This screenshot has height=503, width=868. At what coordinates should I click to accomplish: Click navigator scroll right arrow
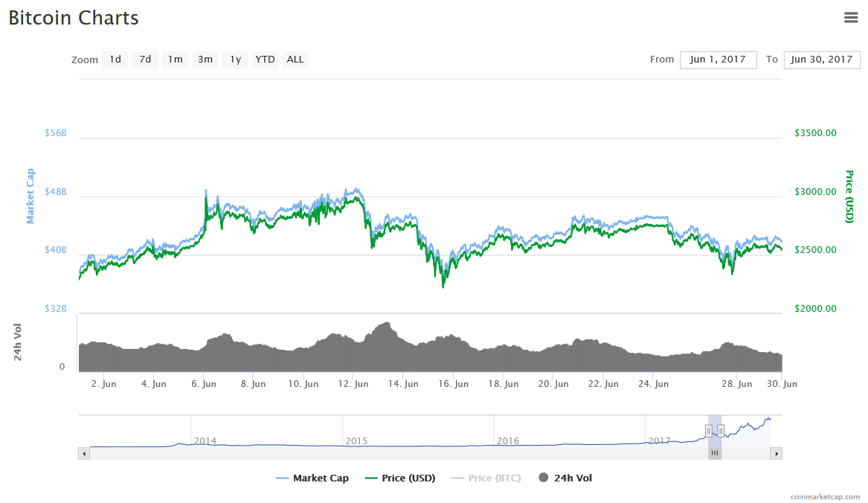(776, 454)
